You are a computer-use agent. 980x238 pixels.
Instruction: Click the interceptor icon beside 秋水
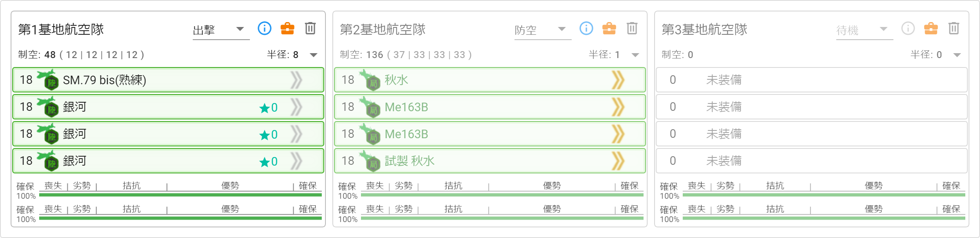[x=370, y=79]
